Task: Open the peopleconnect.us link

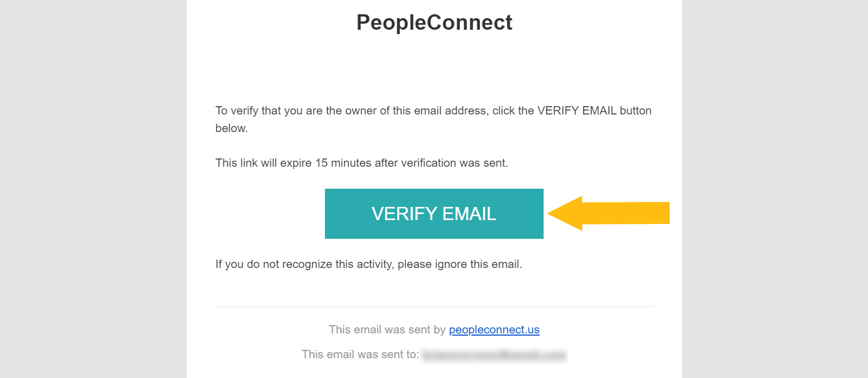Action: tap(494, 330)
